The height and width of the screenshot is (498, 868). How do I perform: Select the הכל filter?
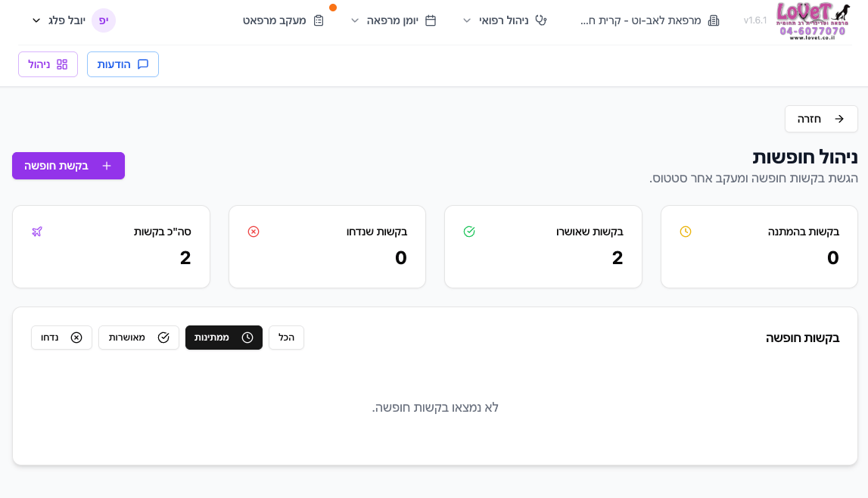(286, 338)
